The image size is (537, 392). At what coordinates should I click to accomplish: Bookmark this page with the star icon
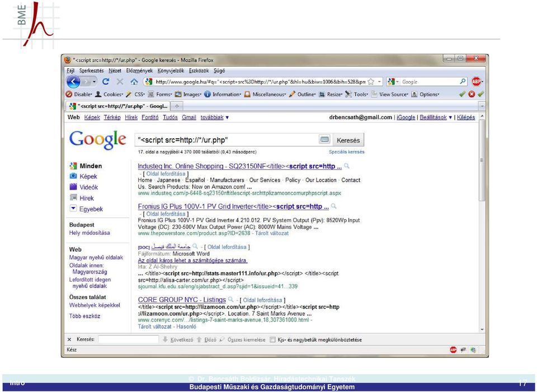point(371,82)
